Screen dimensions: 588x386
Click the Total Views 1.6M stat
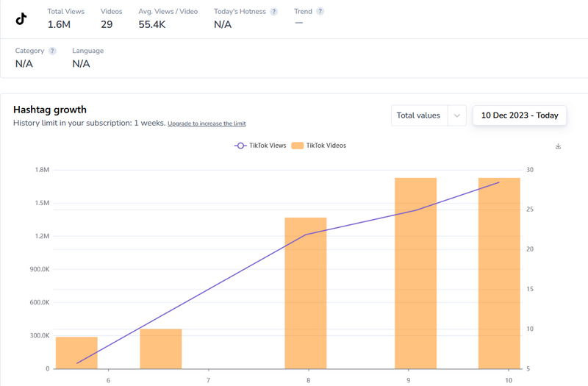[58, 24]
